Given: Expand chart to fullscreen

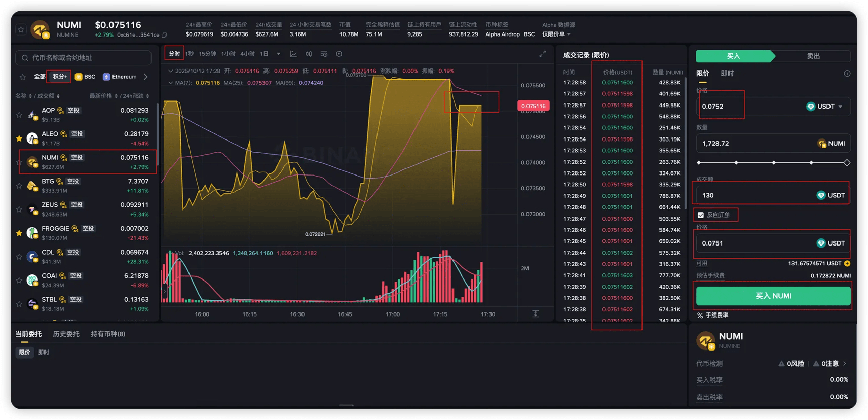Looking at the screenshot, I should click(x=542, y=54).
